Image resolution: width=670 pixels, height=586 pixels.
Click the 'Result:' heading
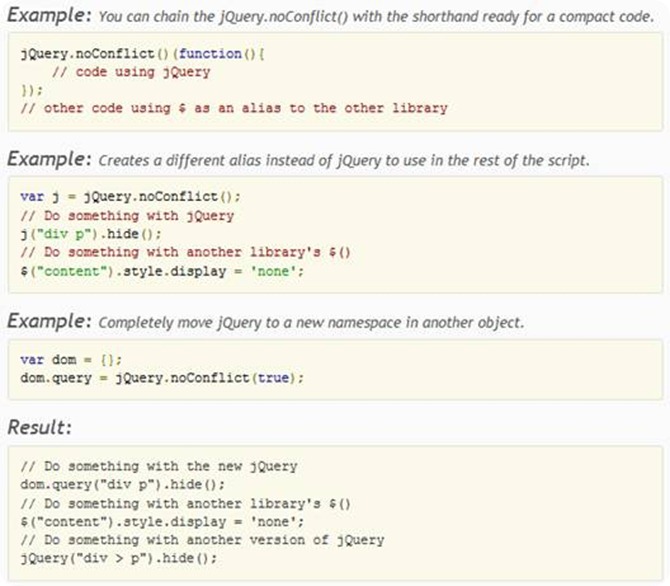tap(40, 427)
